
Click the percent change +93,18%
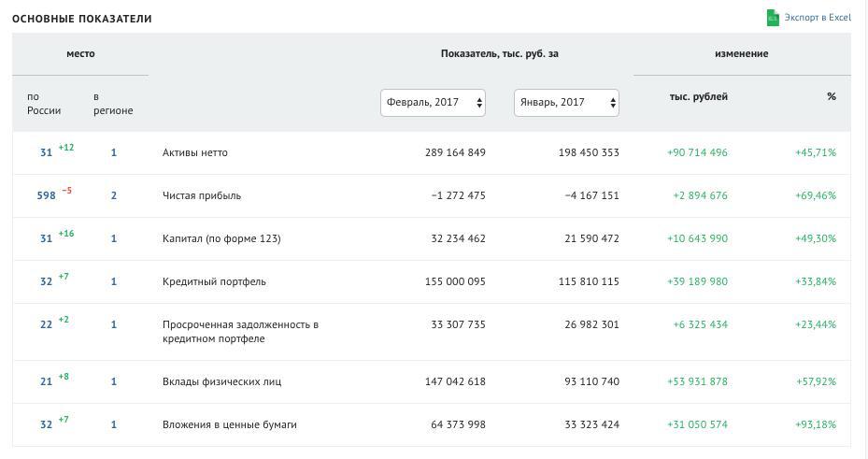point(816,424)
